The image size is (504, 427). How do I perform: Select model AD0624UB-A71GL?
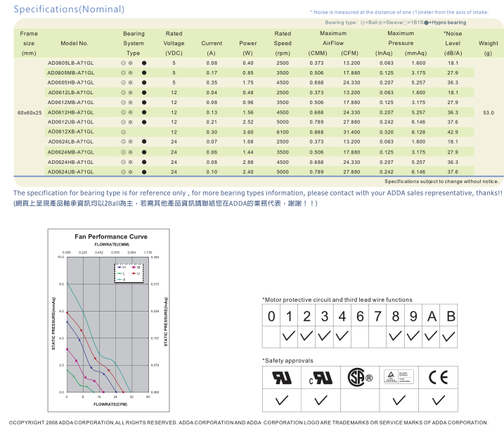71,172
